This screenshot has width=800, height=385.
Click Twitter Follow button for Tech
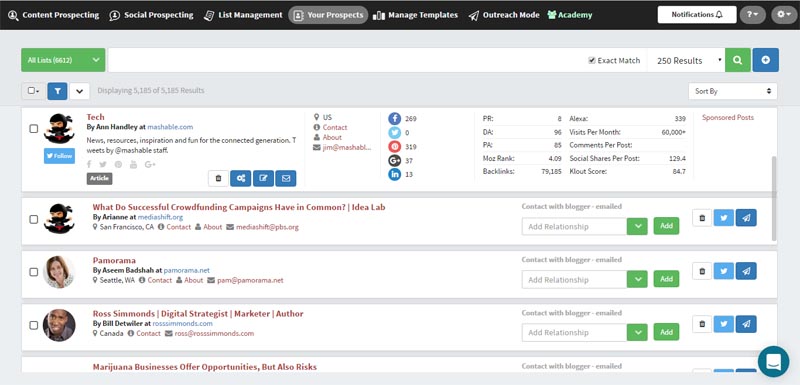pyautogui.click(x=59, y=156)
